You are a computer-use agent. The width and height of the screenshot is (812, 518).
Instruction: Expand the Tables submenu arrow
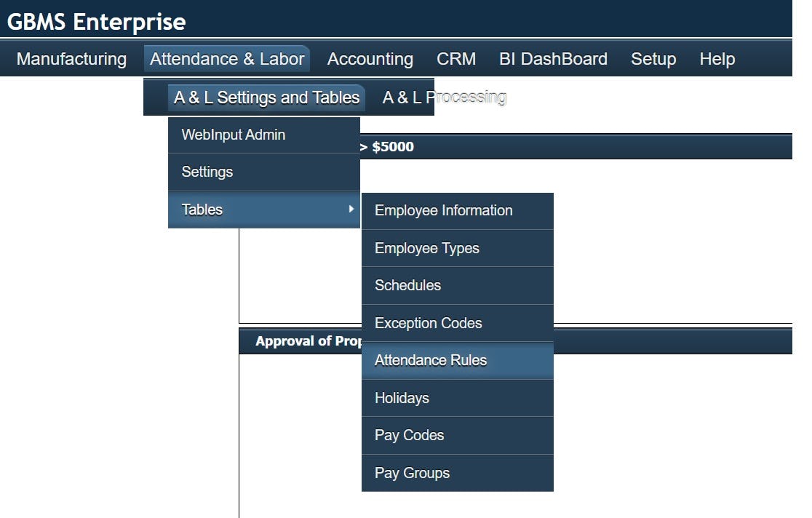click(x=350, y=210)
